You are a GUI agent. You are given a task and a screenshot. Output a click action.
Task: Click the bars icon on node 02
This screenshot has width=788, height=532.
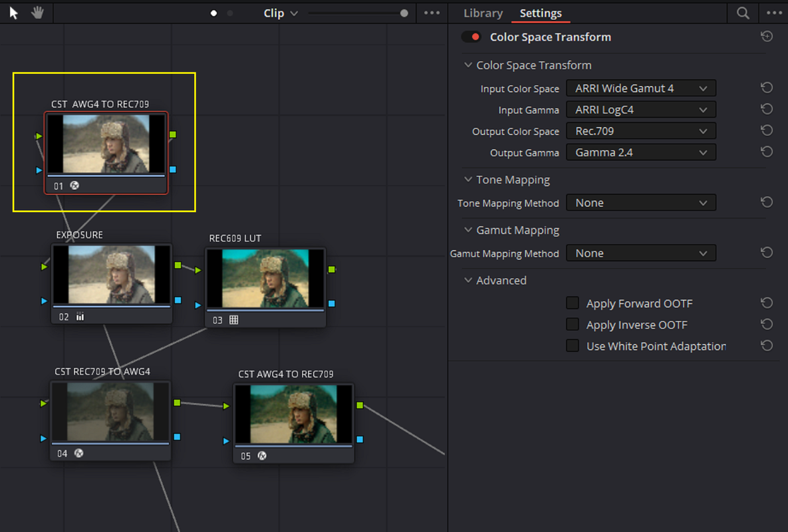tap(80, 317)
